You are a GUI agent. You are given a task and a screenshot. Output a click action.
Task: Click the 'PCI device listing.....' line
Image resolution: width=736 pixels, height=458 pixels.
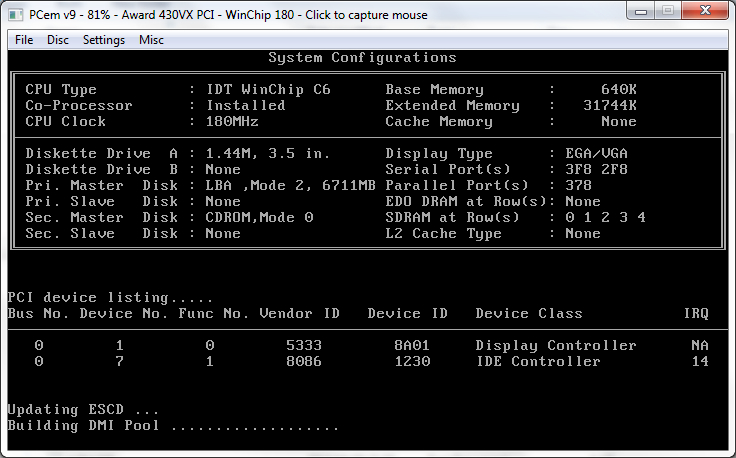(110, 298)
